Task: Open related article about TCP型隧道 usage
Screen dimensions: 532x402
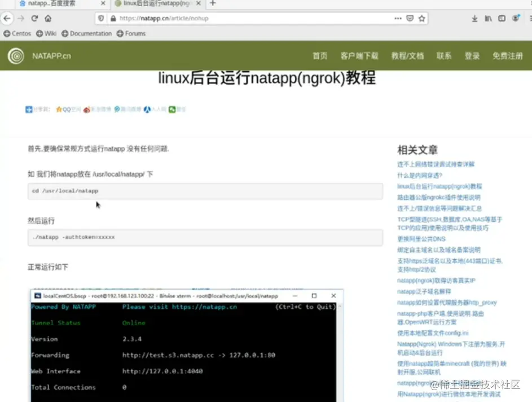Action: tap(450, 224)
